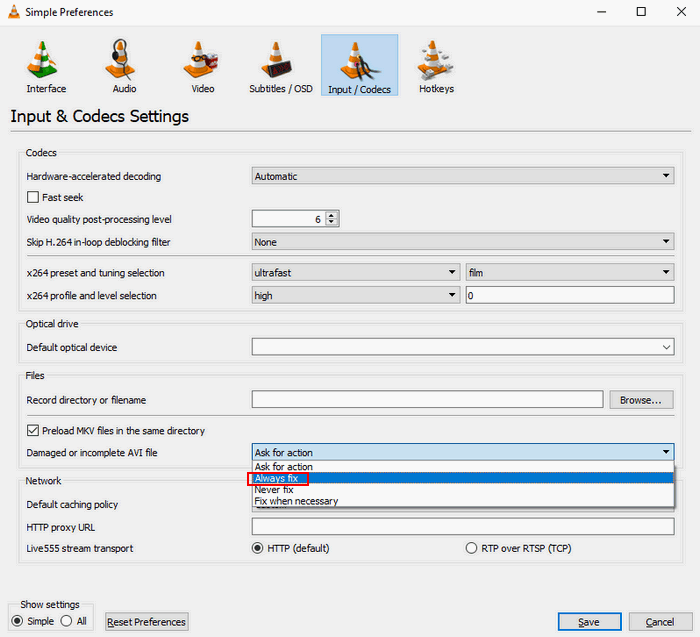Select HTTP (default) stream transport
The image size is (700, 637).
click(258, 548)
